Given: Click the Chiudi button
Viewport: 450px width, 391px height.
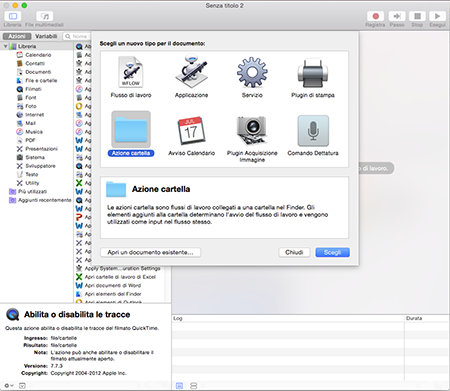Looking at the screenshot, I should [x=294, y=252].
